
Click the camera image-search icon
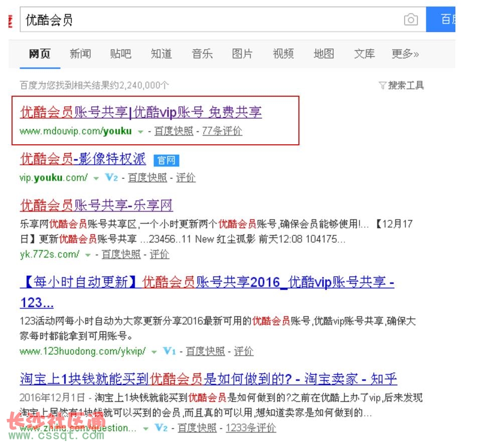coord(411,20)
